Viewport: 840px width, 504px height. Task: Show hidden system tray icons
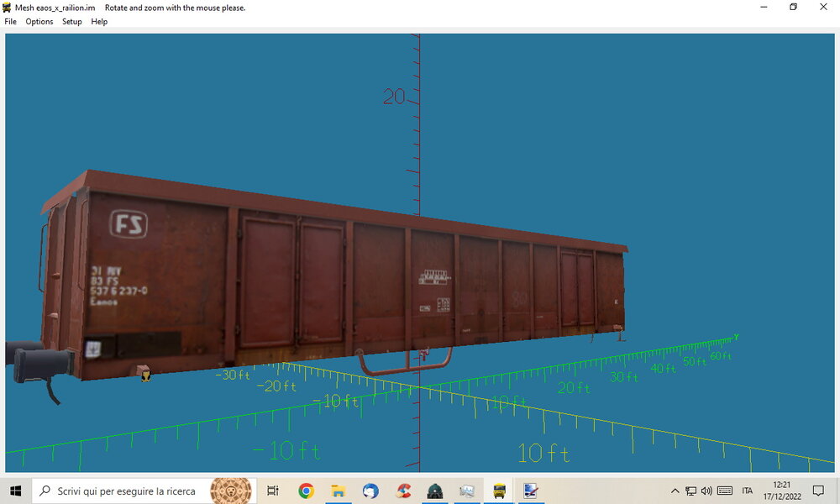(675, 491)
